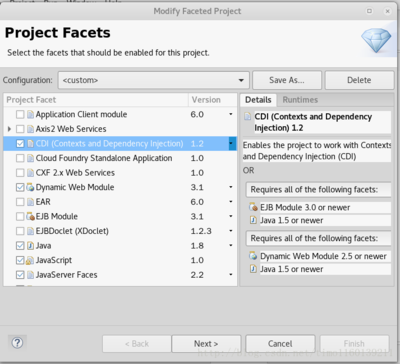Screen dimensions: 400x364
Task: Open the Configuration dropdown
Action: (154, 80)
